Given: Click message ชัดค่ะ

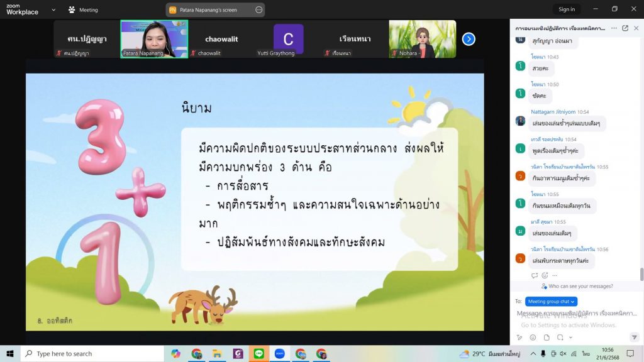Looking at the screenshot, I should [539, 96].
